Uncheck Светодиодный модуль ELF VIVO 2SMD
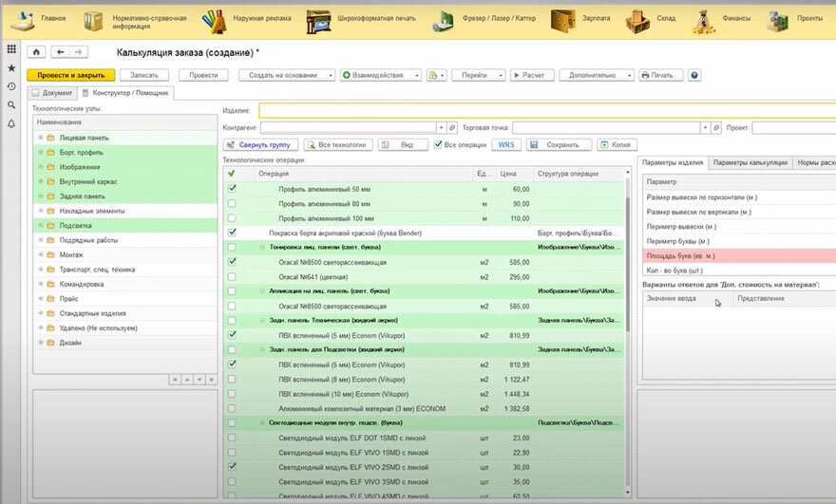Image resolution: width=836 pixels, height=504 pixels. (232, 466)
